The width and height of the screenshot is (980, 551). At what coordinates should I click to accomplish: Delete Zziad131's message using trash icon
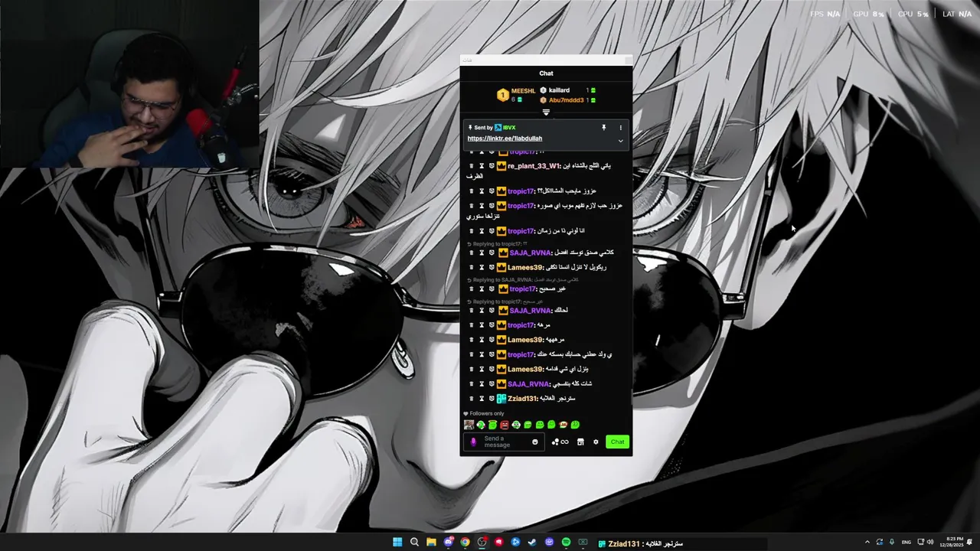click(x=472, y=399)
